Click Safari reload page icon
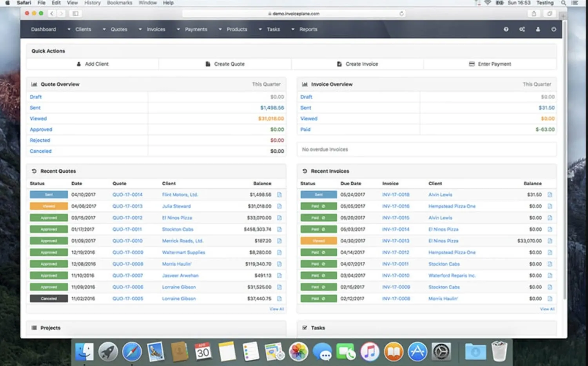 [401, 13]
